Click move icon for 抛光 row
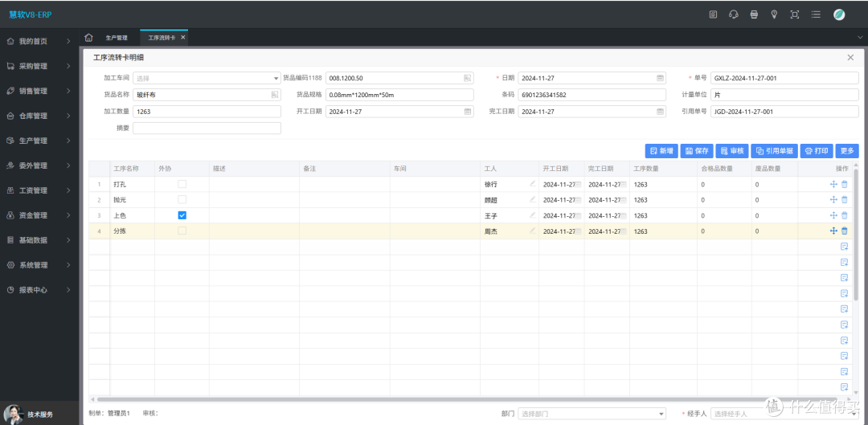 coord(833,199)
